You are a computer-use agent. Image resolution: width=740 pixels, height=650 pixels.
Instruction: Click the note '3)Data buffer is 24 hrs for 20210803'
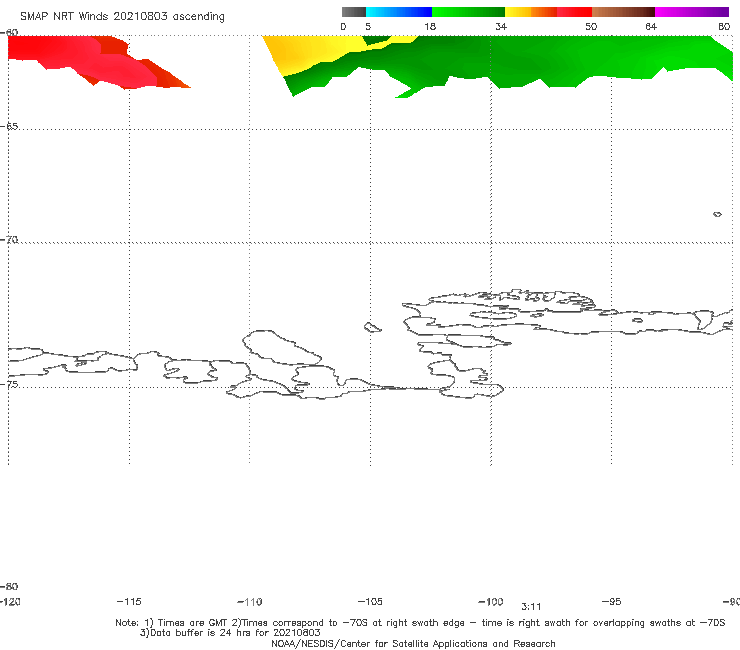point(230,633)
